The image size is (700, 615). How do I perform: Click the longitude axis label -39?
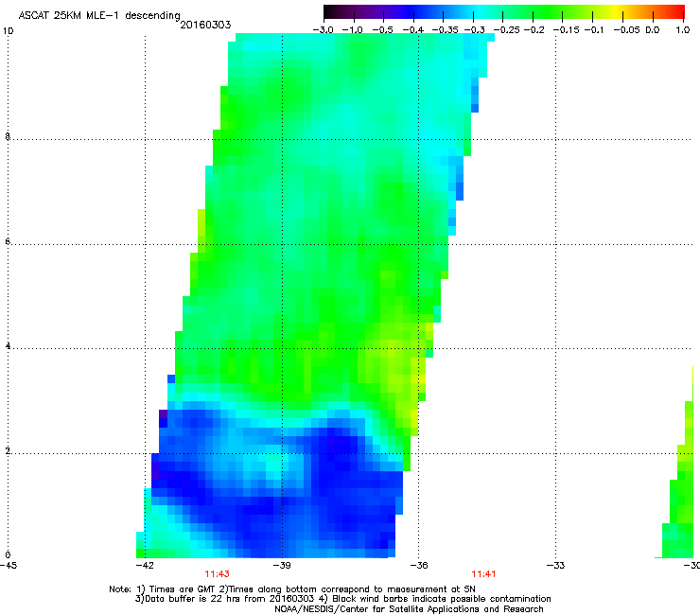click(x=282, y=566)
